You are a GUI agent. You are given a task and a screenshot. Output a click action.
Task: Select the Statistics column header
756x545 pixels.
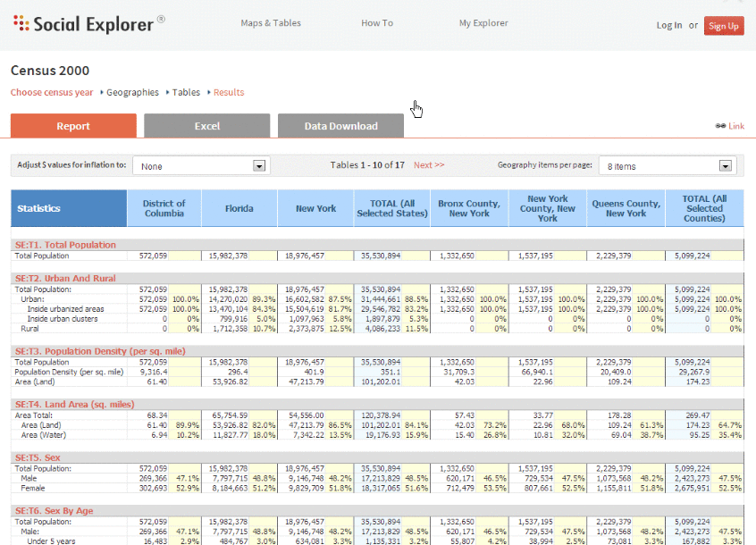pyautogui.click(x=69, y=208)
